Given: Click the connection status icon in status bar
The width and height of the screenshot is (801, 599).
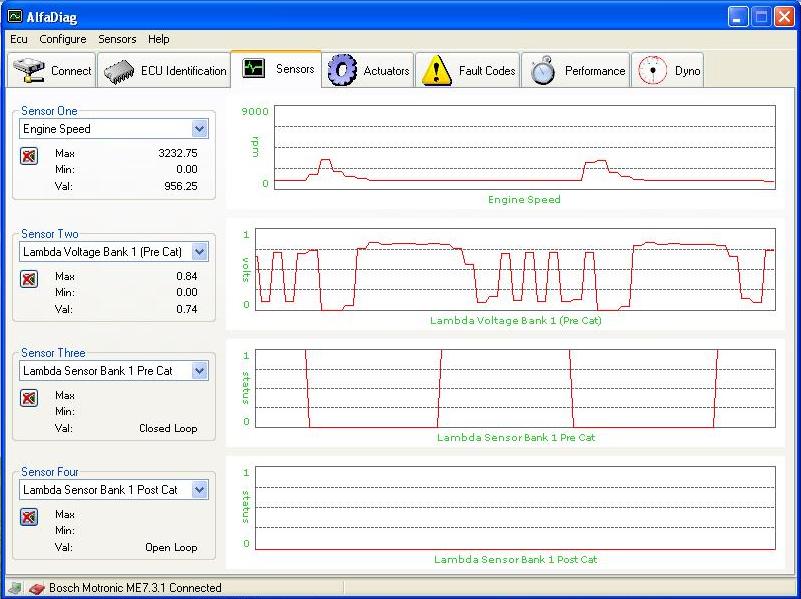Looking at the screenshot, I should pyautogui.click(x=36, y=589).
